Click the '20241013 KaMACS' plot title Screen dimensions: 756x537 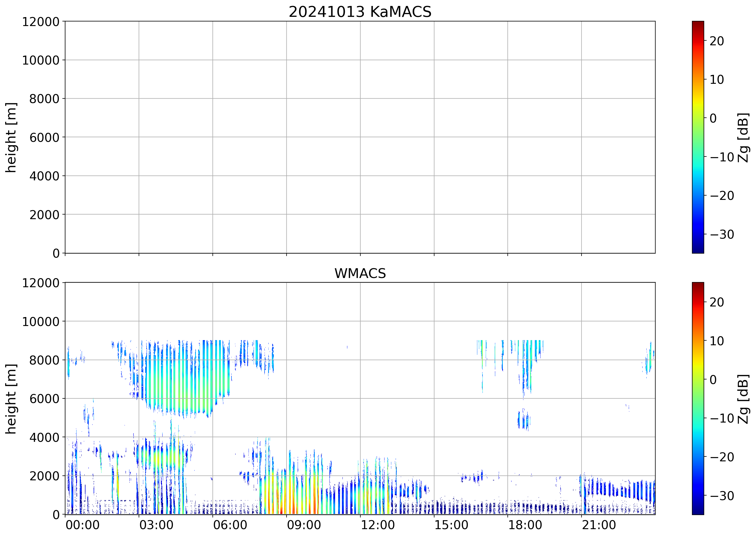[x=360, y=12]
